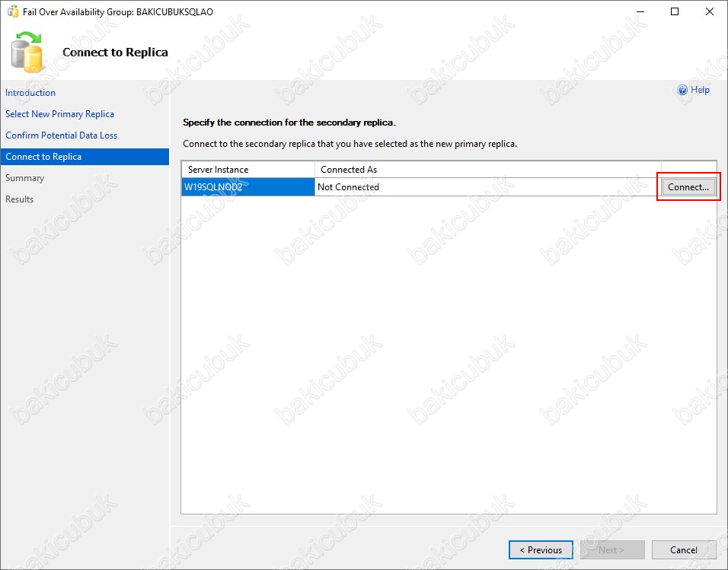
Task: Go back with the Previous button
Action: point(541,550)
